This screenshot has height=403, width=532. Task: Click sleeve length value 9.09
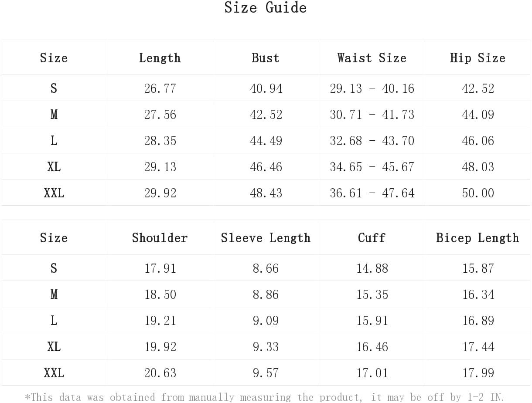[x=266, y=321]
